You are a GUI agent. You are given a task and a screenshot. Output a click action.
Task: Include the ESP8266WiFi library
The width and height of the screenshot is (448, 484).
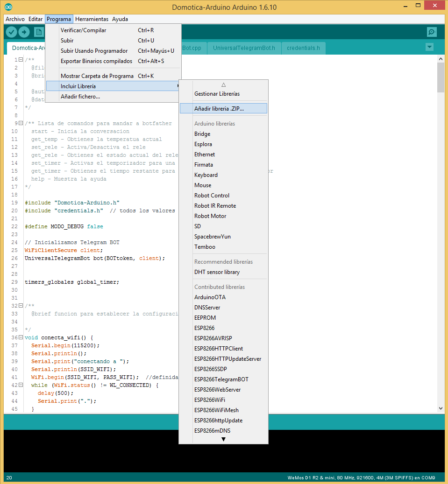coord(223,400)
